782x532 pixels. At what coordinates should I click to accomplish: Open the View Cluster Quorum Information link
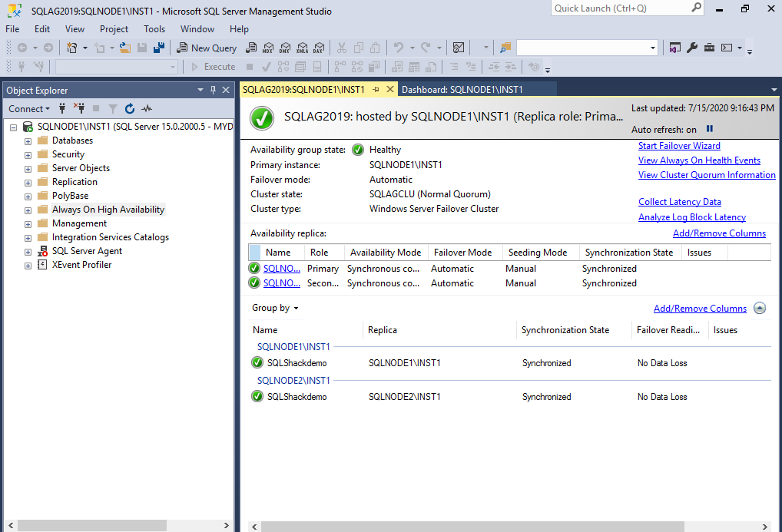707,175
